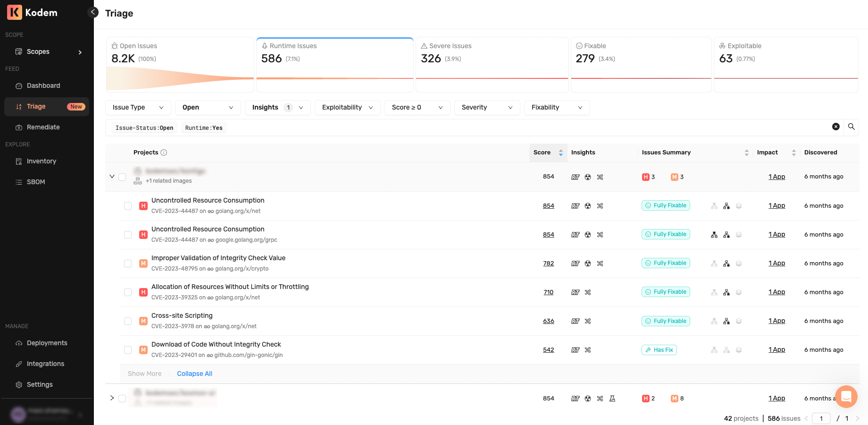
Task: Click the Dashboard gauge icon
Action: (19, 86)
